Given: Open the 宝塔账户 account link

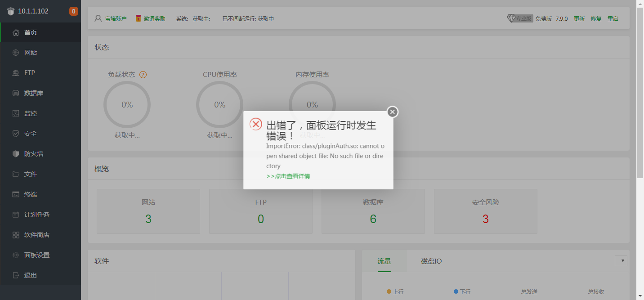Looking at the screenshot, I should [x=116, y=19].
